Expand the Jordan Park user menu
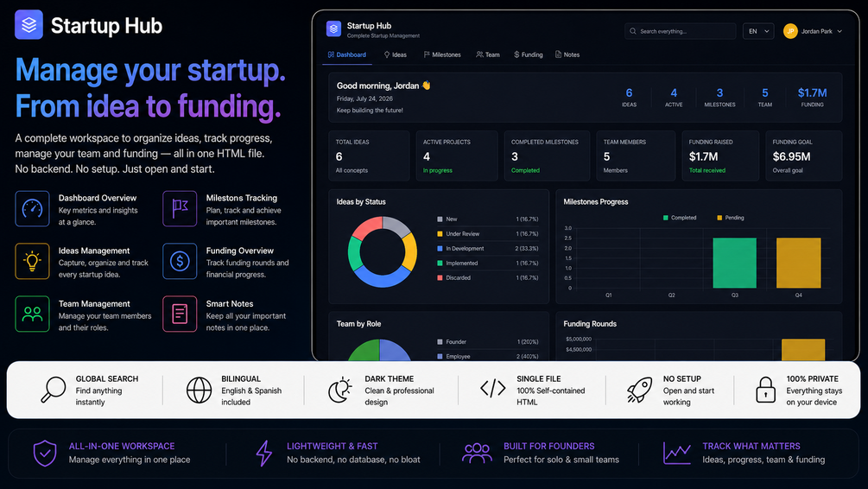 click(813, 32)
